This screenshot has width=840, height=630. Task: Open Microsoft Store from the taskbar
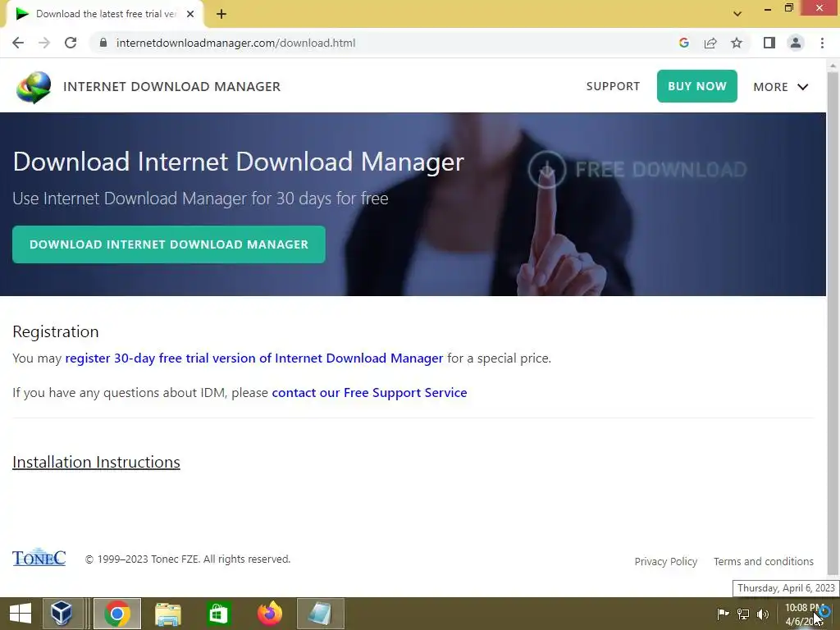[x=218, y=614]
